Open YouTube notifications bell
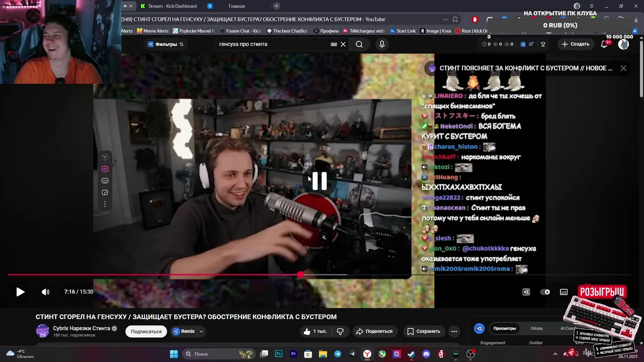Viewport: 644px width, 362px height. [604, 44]
